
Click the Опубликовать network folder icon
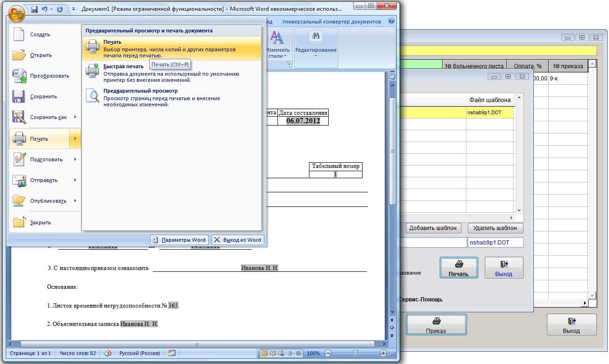(19, 201)
